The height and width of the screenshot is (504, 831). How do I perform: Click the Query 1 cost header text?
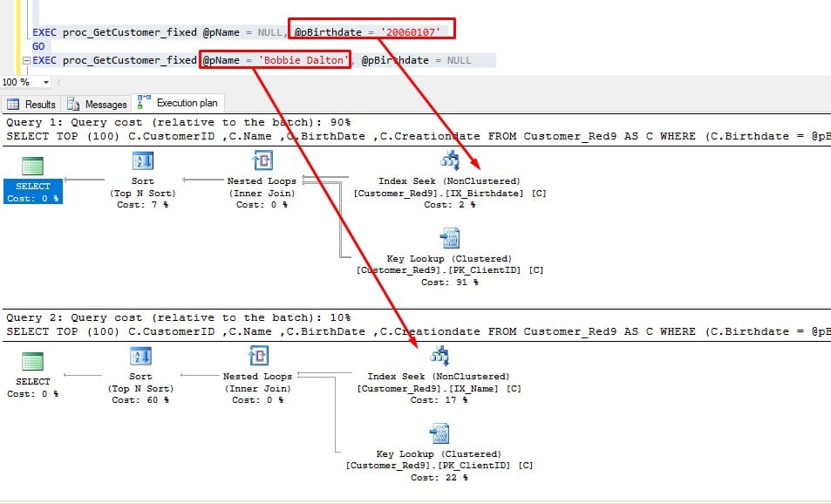[x=179, y=122]
